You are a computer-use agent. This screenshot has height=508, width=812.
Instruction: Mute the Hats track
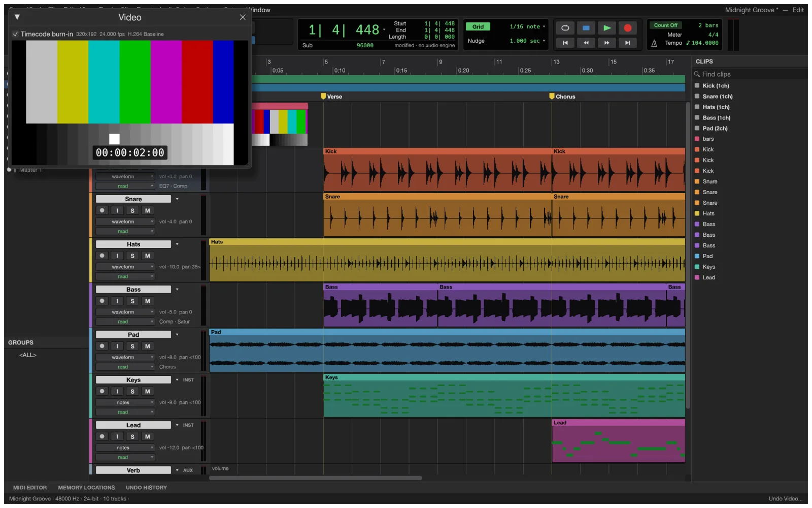coord(148,256)
